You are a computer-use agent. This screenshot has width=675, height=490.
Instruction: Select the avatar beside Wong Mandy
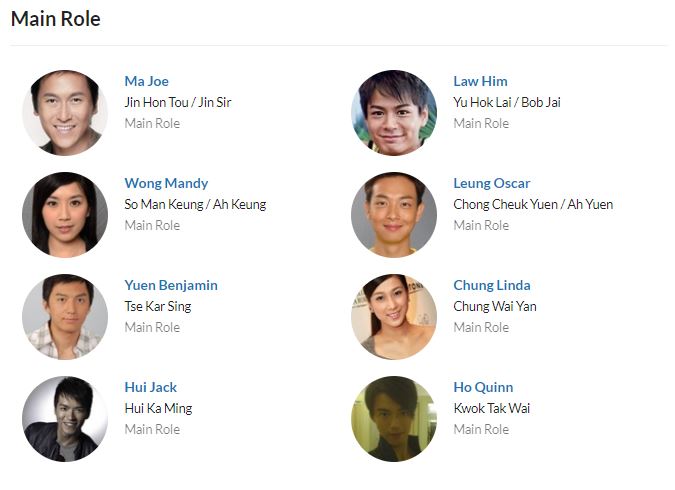click(x=65, y=215)
